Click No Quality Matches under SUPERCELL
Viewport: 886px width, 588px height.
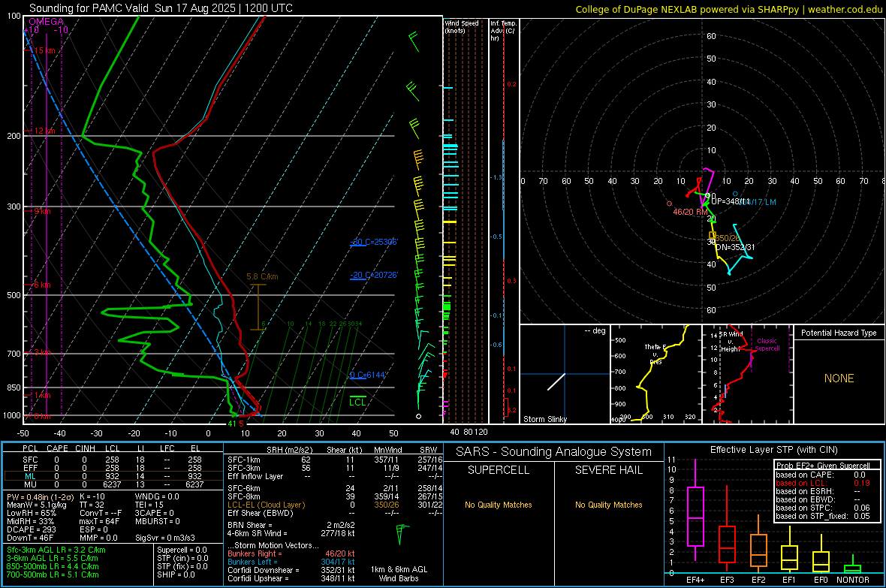499,505
